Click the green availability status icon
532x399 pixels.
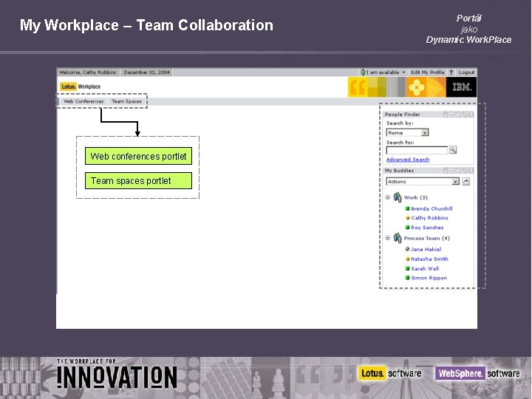click(x=363, y=72)
